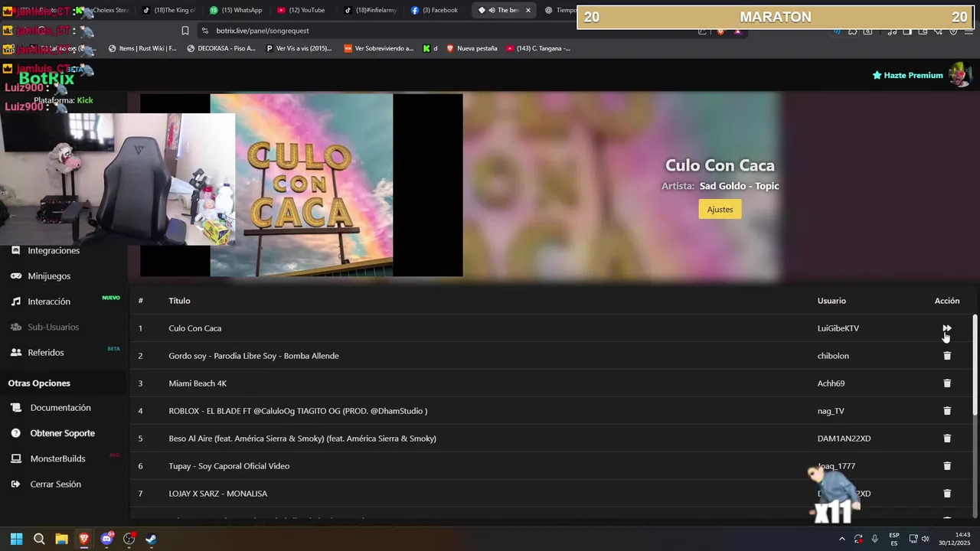
Task: Open the ESP language switcher
Action: pos(894,539)
